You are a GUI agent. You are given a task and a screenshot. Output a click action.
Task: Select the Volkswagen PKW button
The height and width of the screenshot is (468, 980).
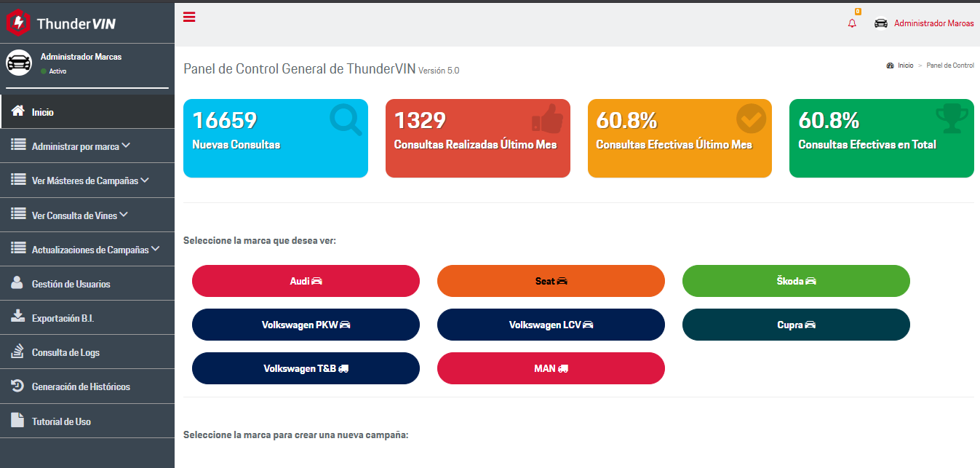[306, 325]
